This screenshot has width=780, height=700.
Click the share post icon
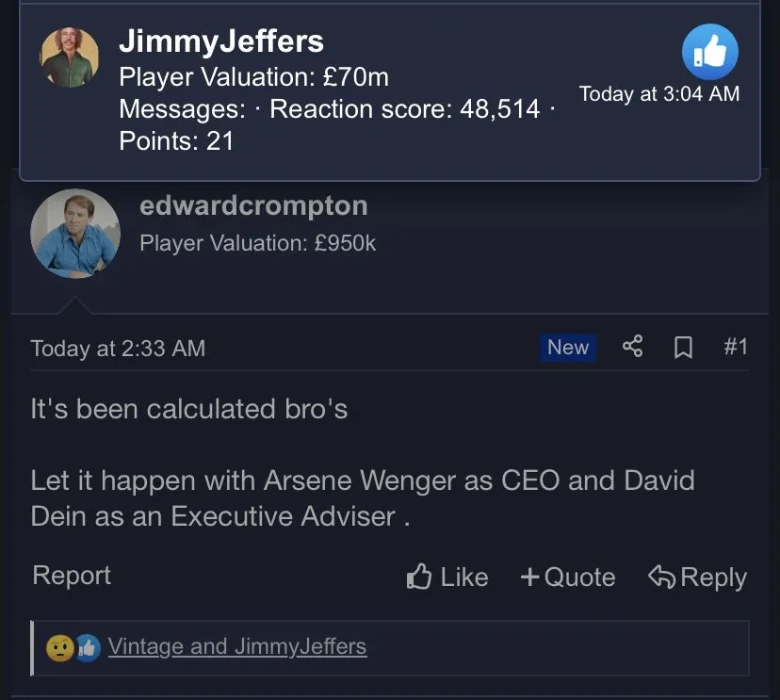click(x=632, y=347)
